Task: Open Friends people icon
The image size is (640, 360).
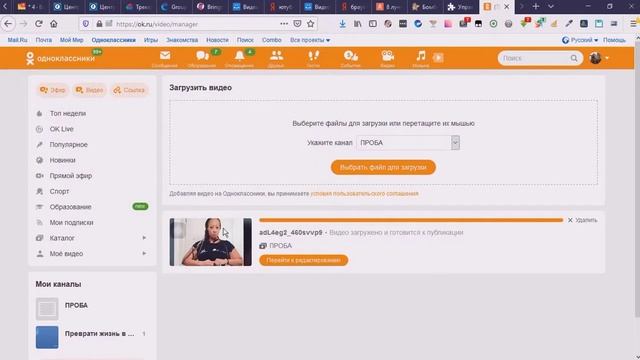Action: click(276, 56)
